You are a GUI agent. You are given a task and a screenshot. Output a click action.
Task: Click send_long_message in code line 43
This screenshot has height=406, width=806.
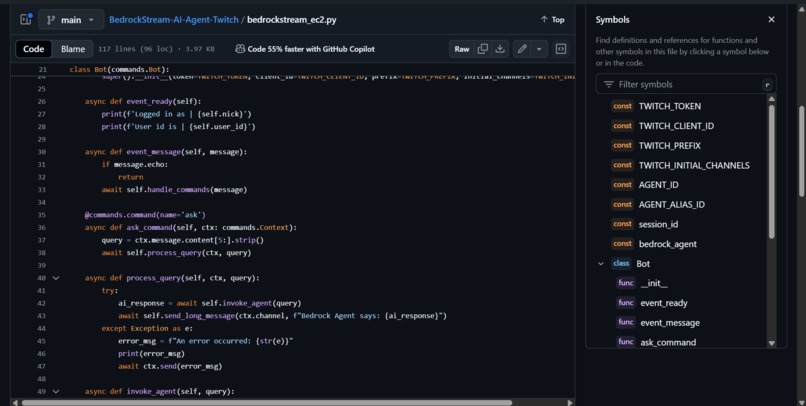click(199, 316)
